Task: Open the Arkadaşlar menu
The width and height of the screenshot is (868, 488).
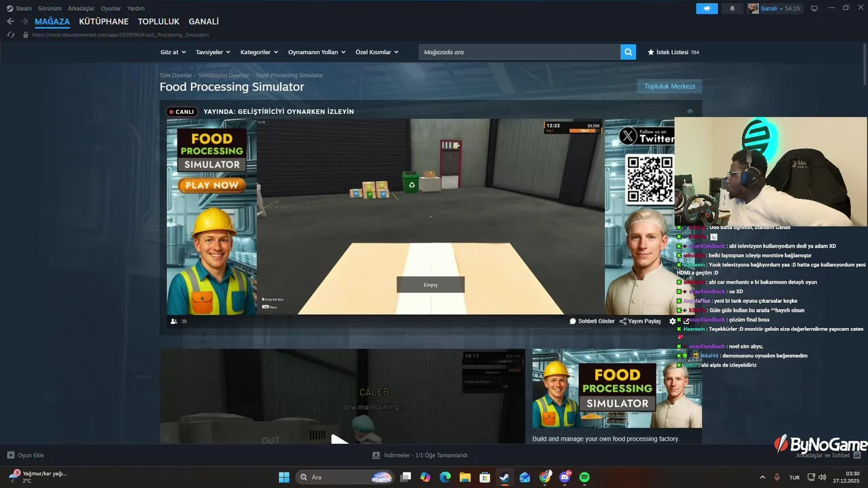Action: coord(81,8)
